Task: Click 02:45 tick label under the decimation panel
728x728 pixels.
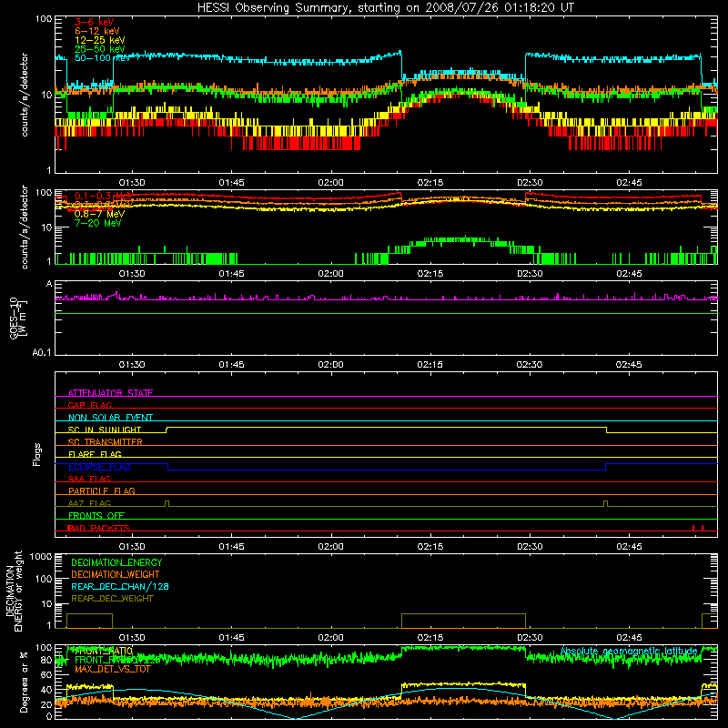Action: pos(629,638)
